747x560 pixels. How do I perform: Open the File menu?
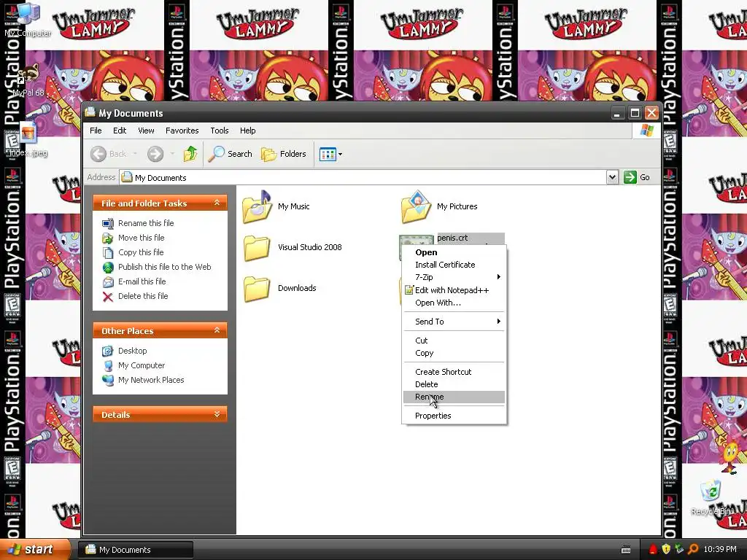click(96, 131)
